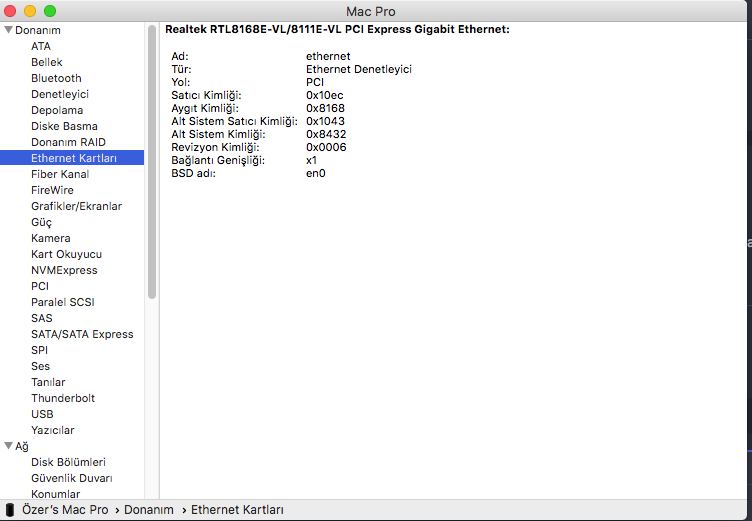Image resolution: width=752 pixels, height=521 pixels.
Task: Select FireWire in the sidebar
Action: 52,190
